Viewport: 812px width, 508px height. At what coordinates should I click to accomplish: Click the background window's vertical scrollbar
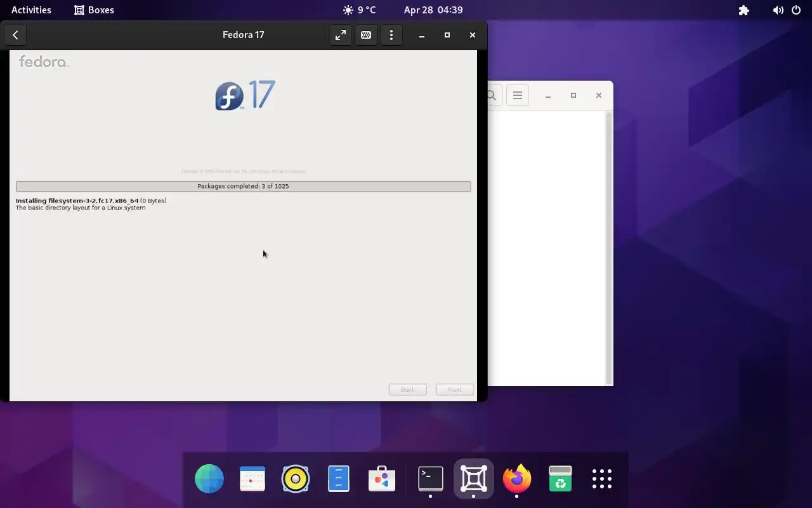[x=610, y=248]
